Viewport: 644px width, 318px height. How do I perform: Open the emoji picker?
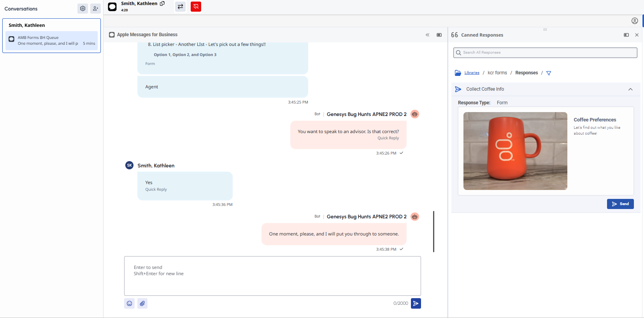130,304
